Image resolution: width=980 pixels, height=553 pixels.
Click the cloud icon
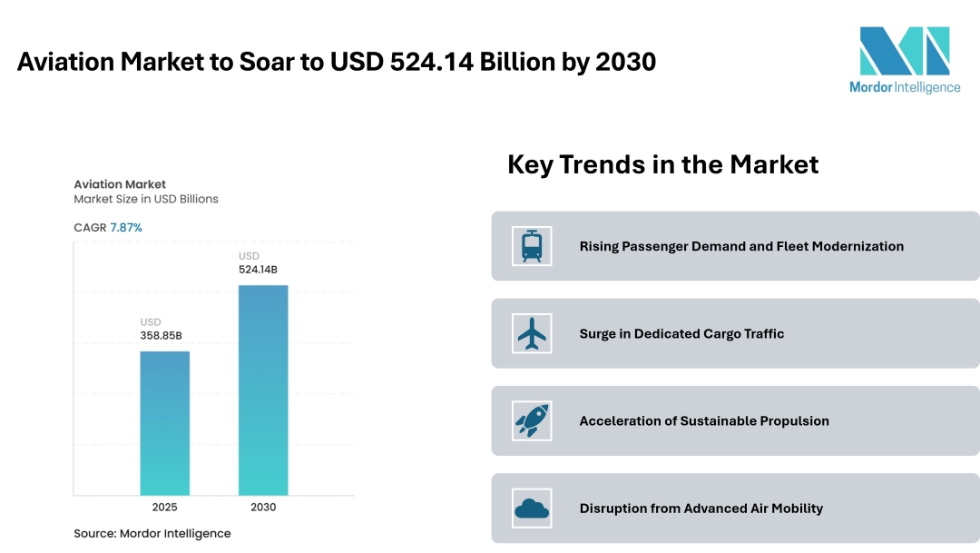point(532,509)
